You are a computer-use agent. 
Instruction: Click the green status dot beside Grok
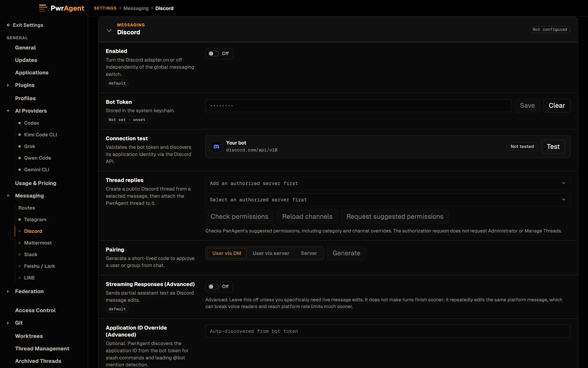[20, 146]
